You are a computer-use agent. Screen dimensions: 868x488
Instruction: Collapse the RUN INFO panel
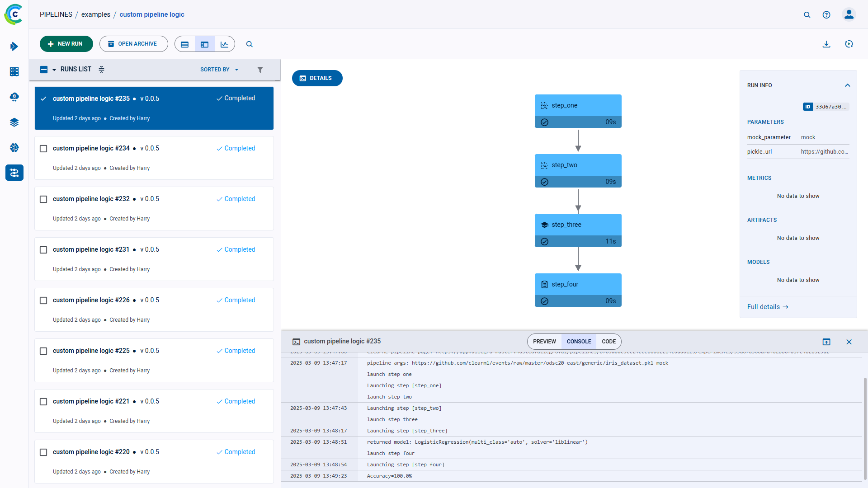(x=847, y=85)
